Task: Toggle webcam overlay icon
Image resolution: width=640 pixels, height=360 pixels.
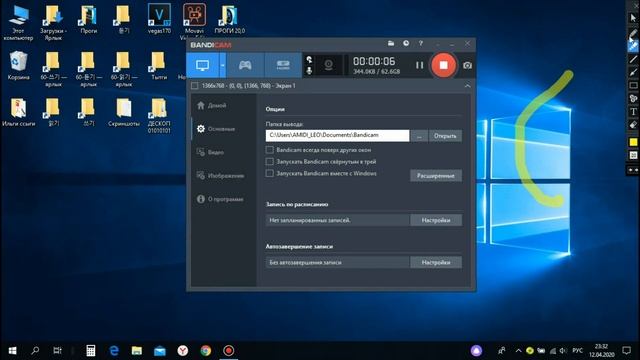Action: [328, 65]
